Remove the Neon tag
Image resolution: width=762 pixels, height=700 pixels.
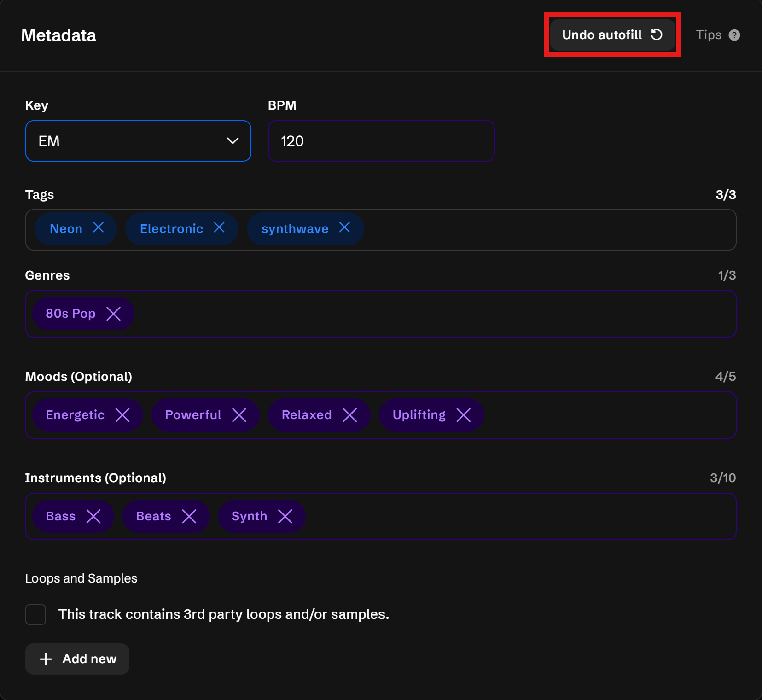98,227
